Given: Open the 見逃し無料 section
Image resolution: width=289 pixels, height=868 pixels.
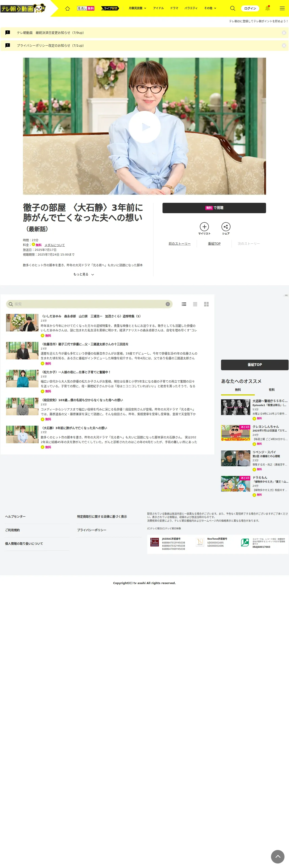Looking at the screenshot, I should pos(86,8).
